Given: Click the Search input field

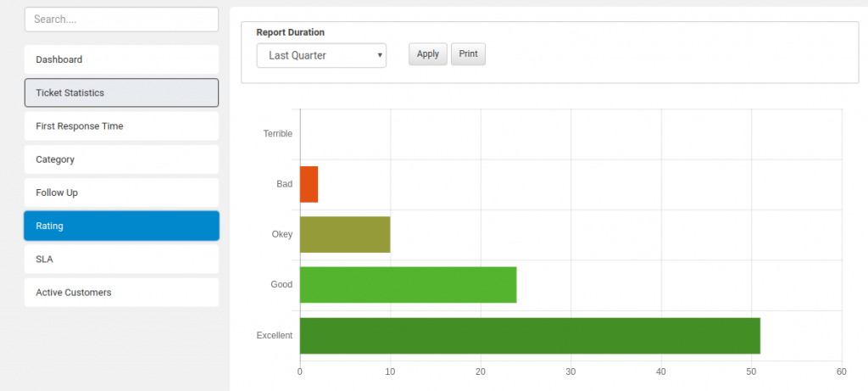Looking at the screenshot, I should (121, 20).
